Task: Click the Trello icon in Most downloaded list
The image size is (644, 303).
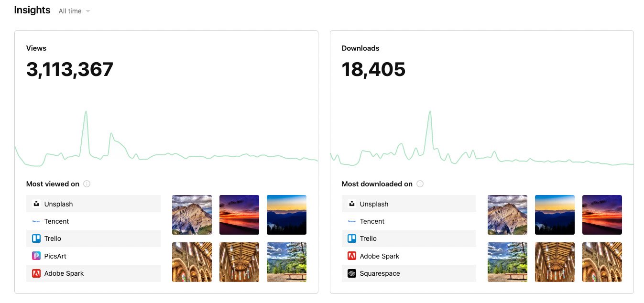Action: [352, 238]
